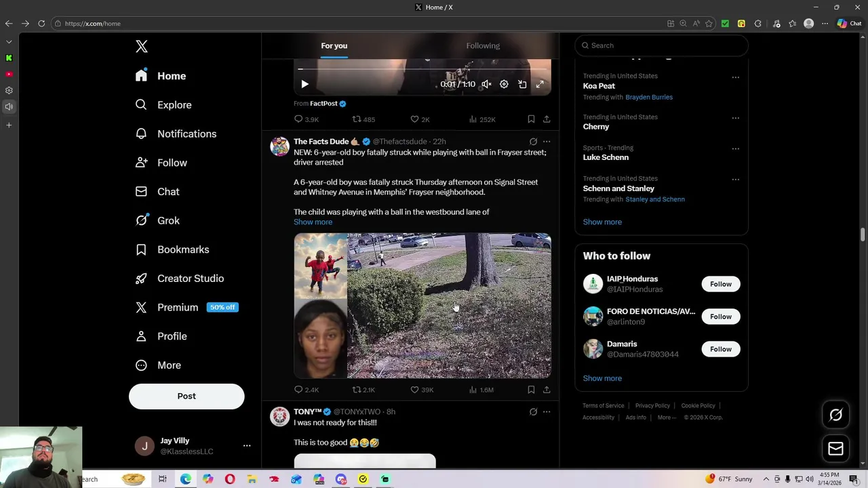Open Microsoft Edge from the taskbar
The image size is (868, 488).
coord(185,479)
